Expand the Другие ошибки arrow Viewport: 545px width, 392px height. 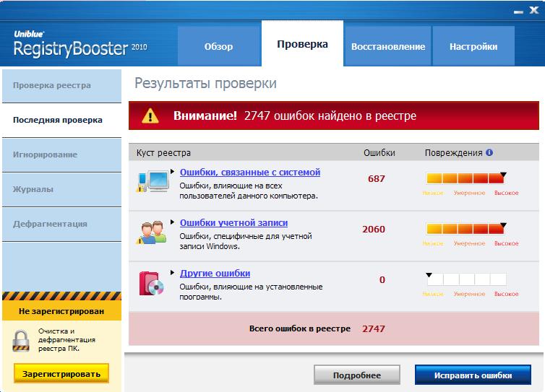[x=173, y=273]
